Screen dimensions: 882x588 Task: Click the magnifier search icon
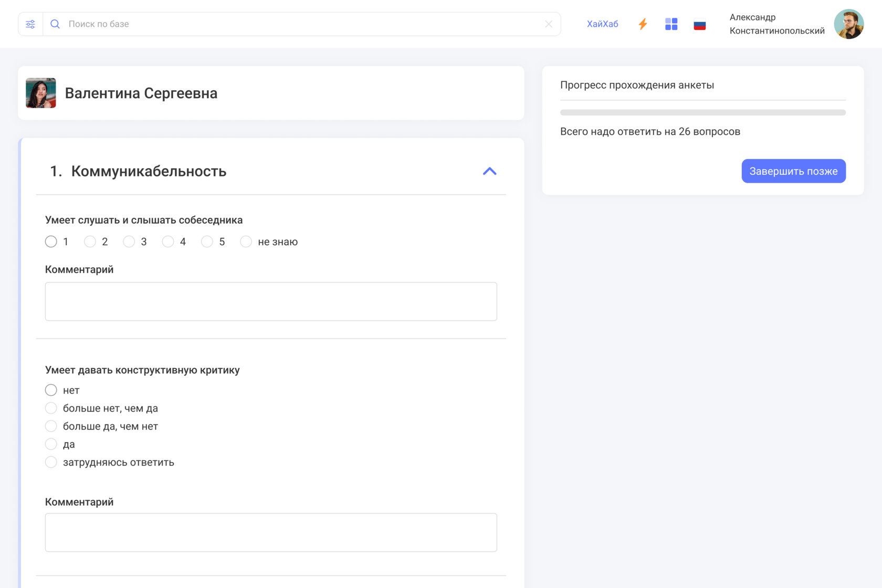point(55,24)
